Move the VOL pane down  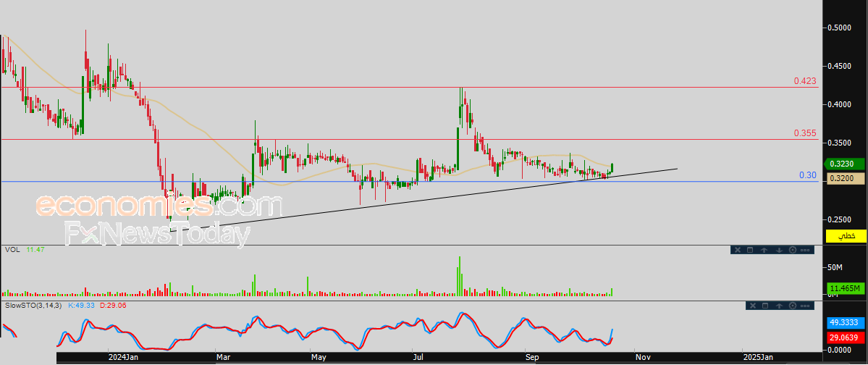[x=778, y=250]
